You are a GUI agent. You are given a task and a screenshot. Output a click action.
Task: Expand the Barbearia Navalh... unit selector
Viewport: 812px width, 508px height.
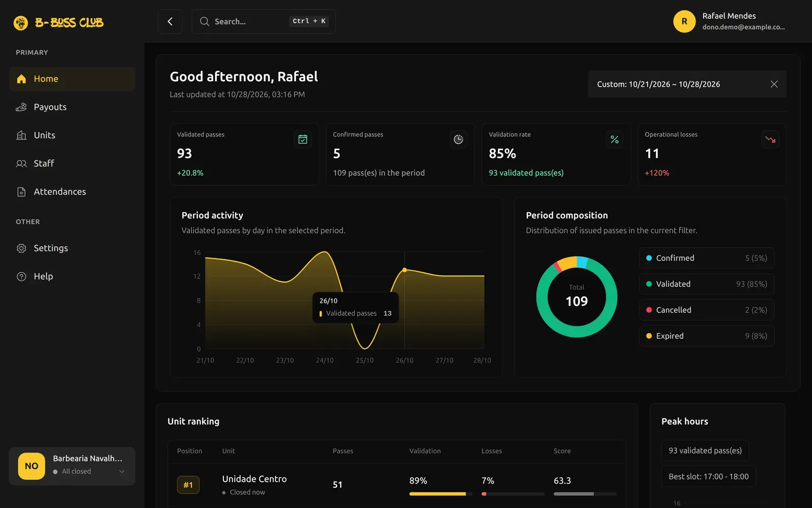72,466
